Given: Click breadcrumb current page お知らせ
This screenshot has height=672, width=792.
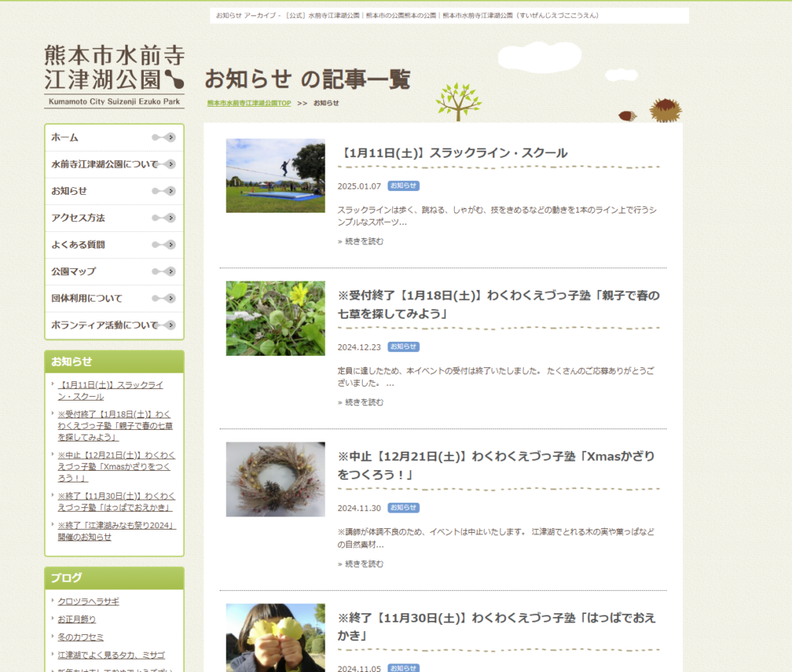Looking at the screenshot, I should [x=326, y=103].
